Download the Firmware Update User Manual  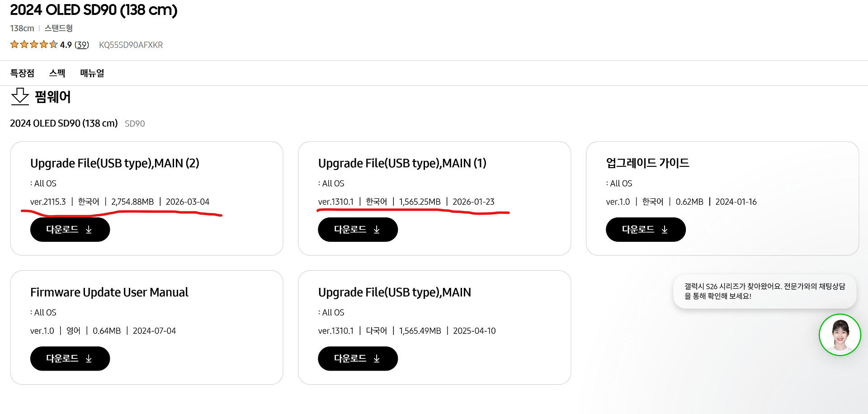(70, 358)
